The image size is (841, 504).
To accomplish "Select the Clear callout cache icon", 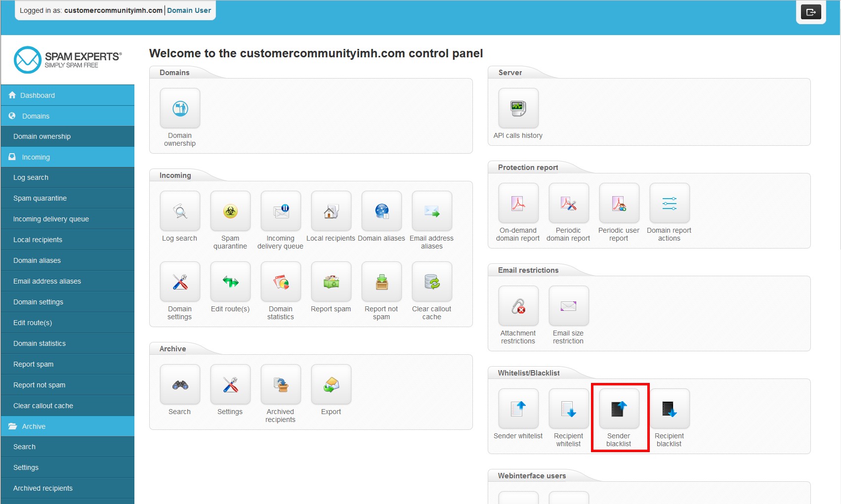I will coord(432,282).
